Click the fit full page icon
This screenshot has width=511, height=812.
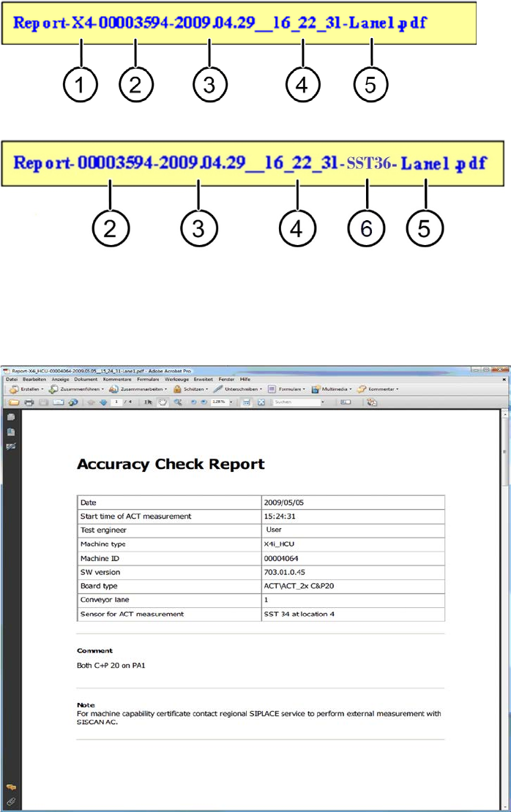261,402
